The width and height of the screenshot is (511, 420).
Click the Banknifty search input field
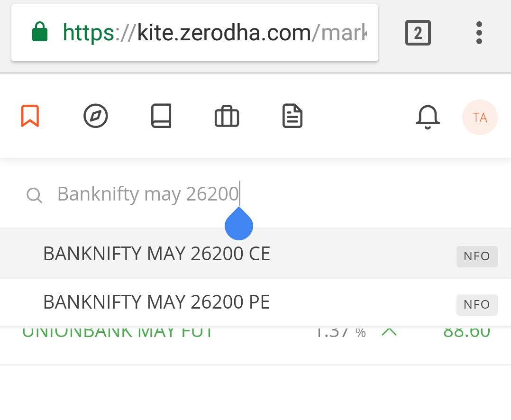point(148,193)
